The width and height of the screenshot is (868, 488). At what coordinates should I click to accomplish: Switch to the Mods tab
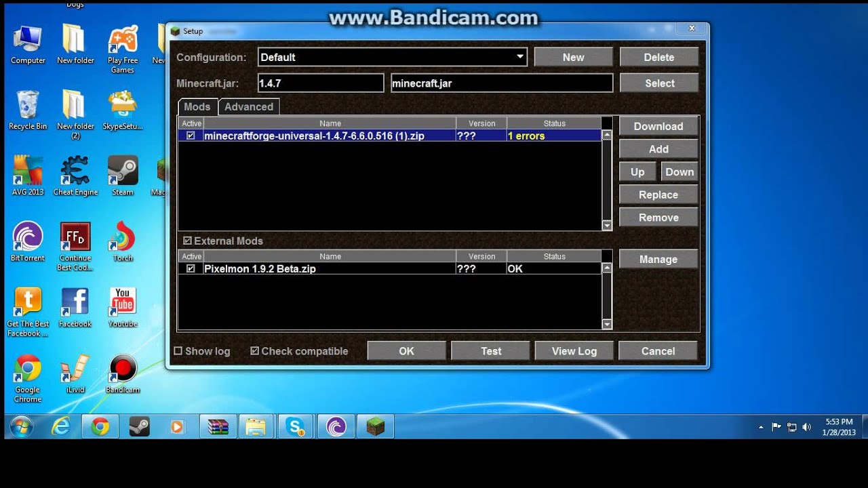click(197, 106)
